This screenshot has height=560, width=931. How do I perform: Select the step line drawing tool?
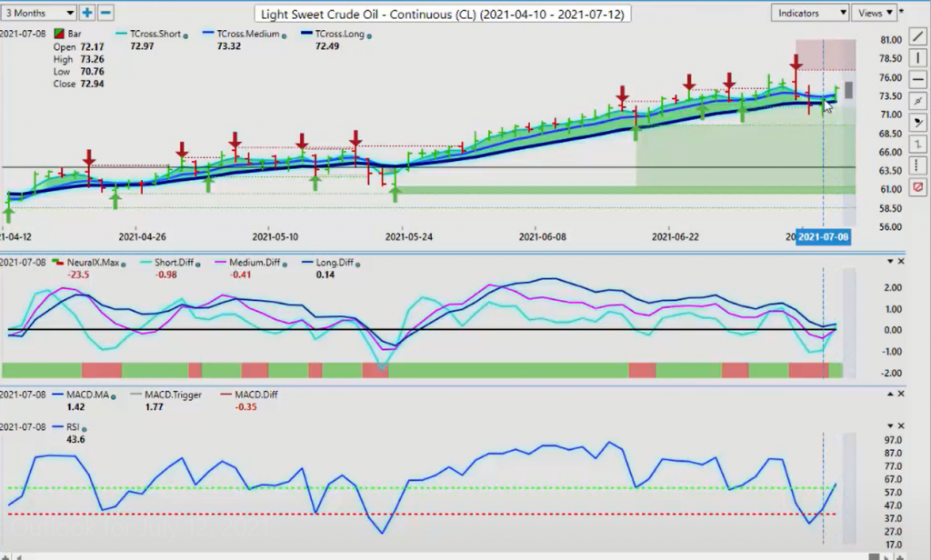pos(918,145)
